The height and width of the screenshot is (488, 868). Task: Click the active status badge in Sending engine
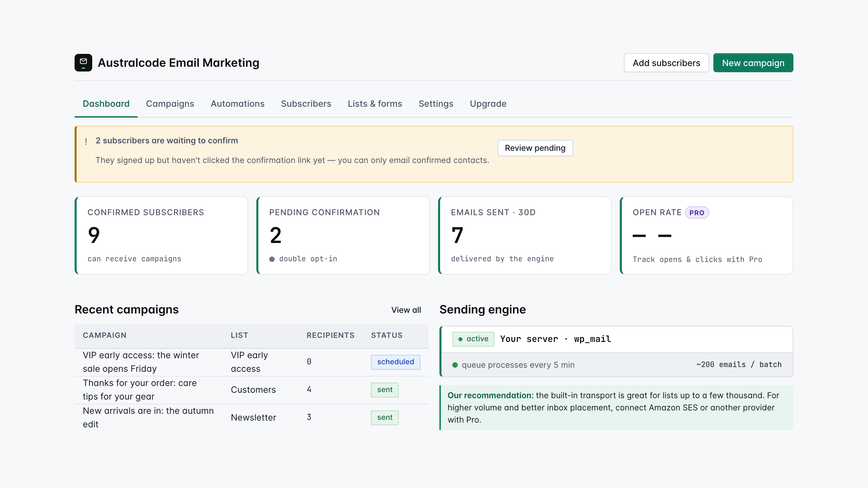[473, 339]
